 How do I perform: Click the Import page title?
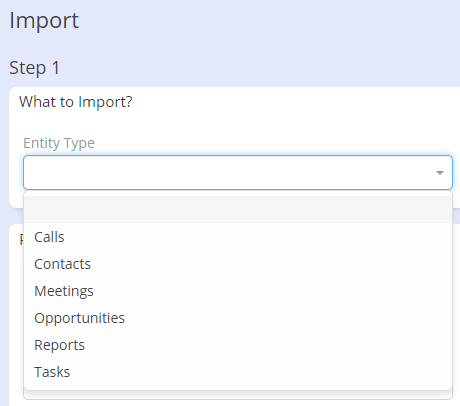[44, 20]
